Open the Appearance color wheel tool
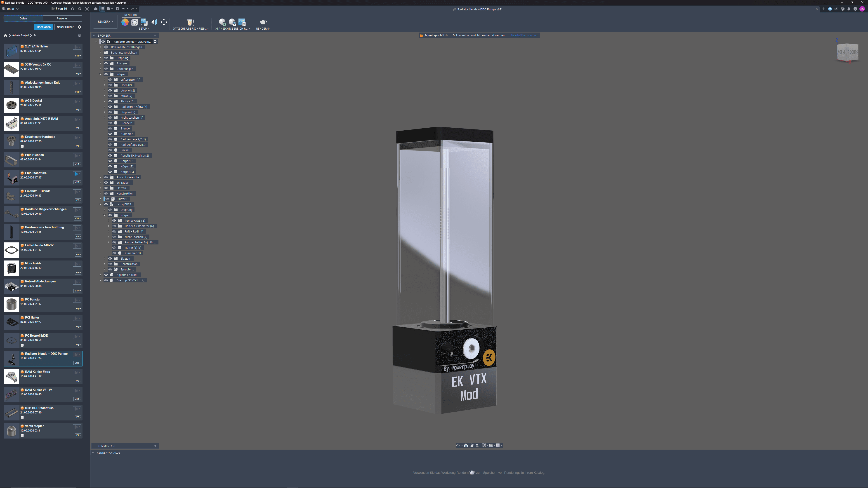The image size is (868, 488). click(125, 22)
